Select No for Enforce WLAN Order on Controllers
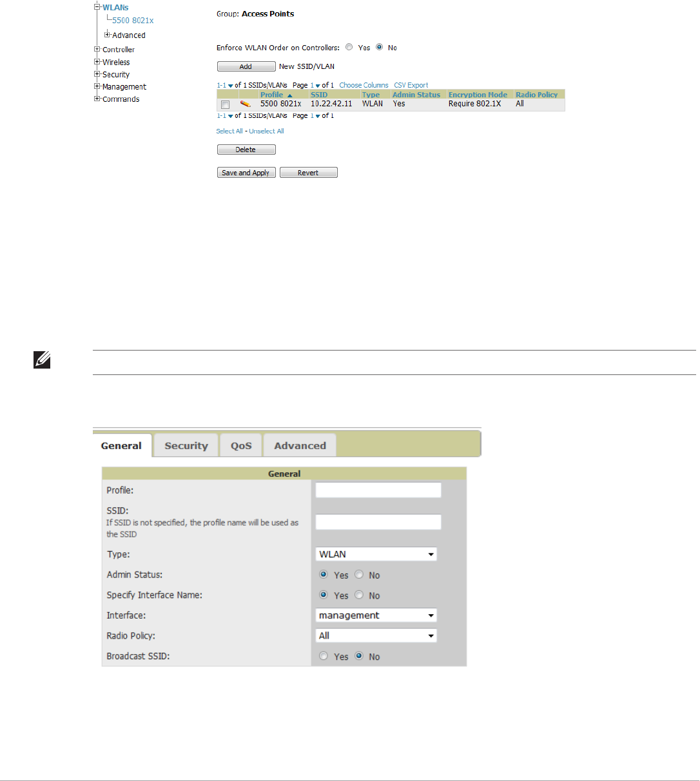The width and height of the screenshot is (700, 781). point(380,47)
